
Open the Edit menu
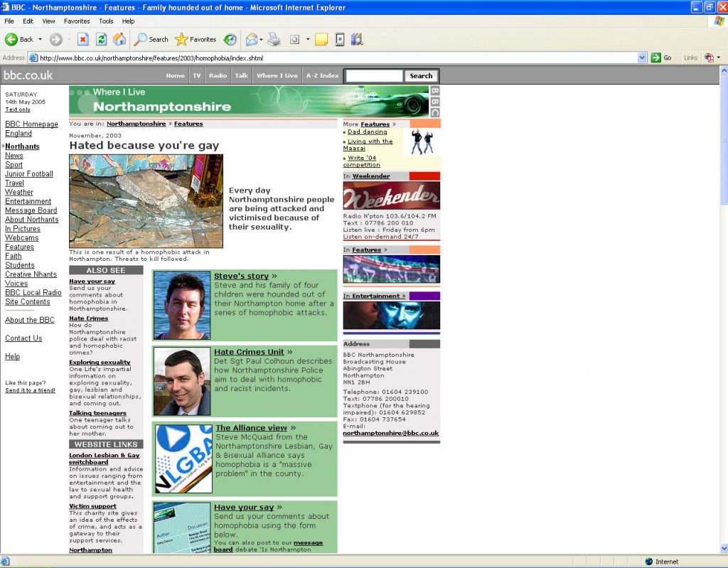click(x=28, y=21)
